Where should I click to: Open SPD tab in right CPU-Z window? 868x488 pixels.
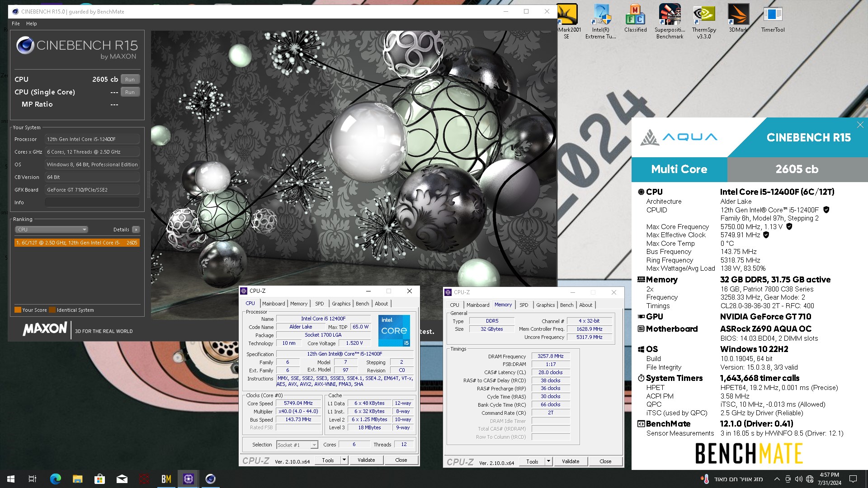pyautogui.click(x=524, y=305)
